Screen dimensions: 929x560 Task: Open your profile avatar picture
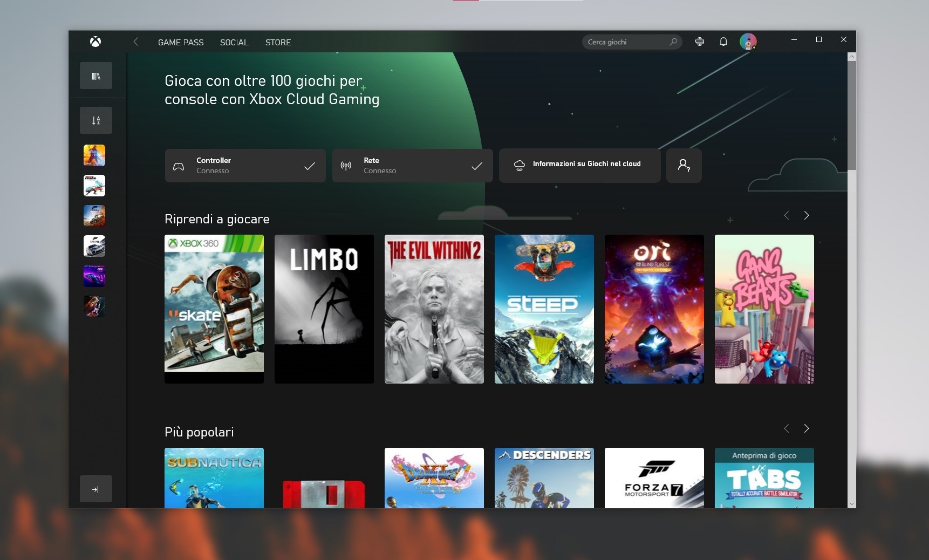pyautogui.click(x=748, y=42)
